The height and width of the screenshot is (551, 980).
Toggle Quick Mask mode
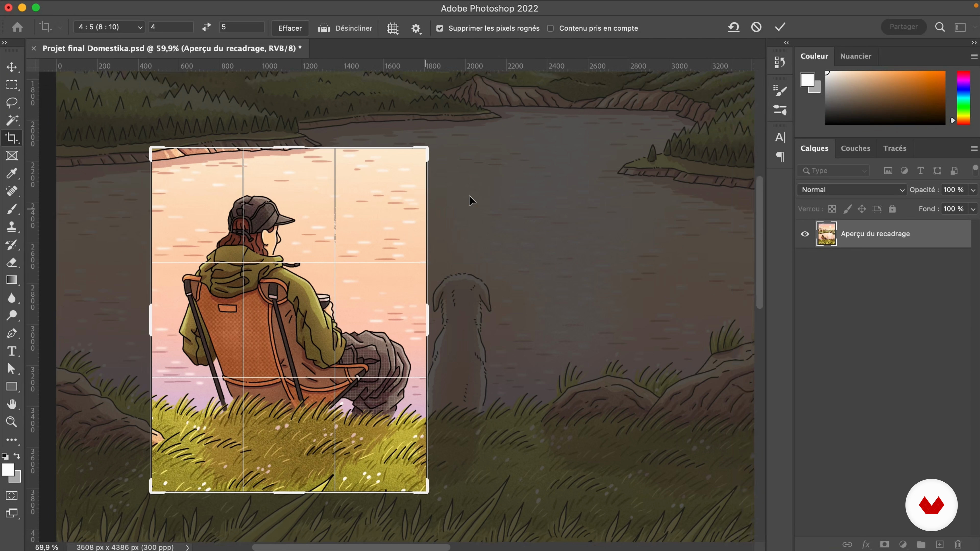[x=11, y=496]
